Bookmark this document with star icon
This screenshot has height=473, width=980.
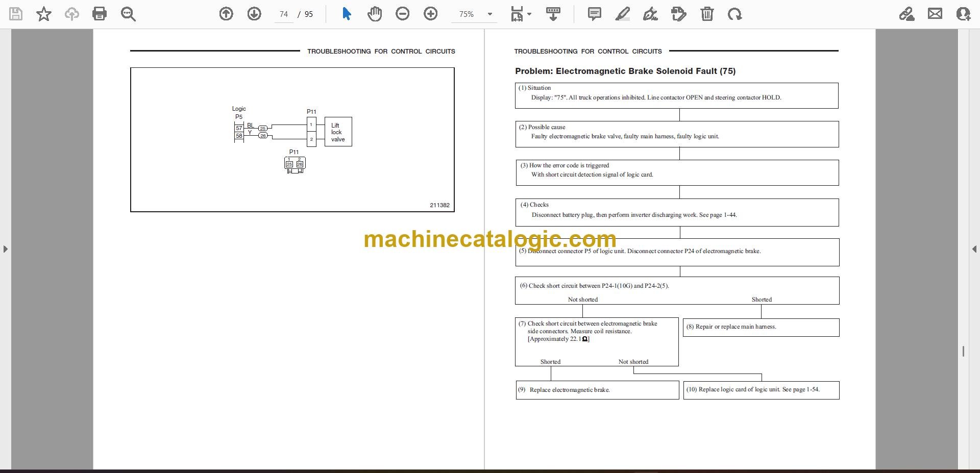click(x=44, y=14)
